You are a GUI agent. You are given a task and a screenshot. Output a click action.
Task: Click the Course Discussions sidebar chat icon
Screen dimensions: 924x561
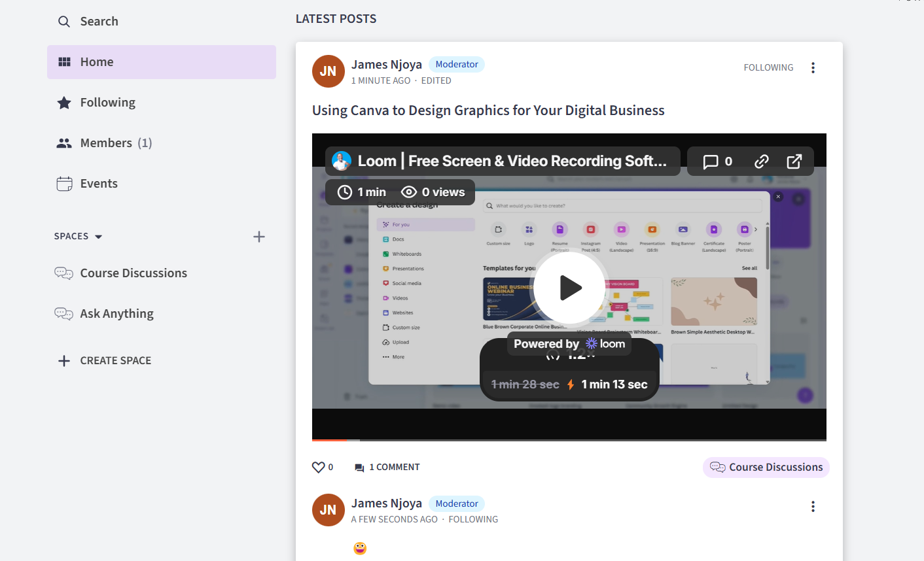[x=64, y=273]
